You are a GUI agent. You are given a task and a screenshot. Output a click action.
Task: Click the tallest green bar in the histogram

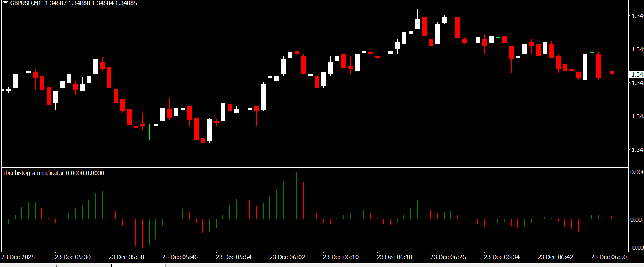pyautogui.click(x=297, y=195)
